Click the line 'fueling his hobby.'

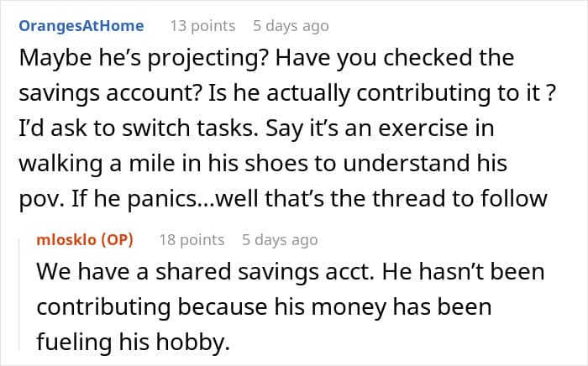coord(133,342)
